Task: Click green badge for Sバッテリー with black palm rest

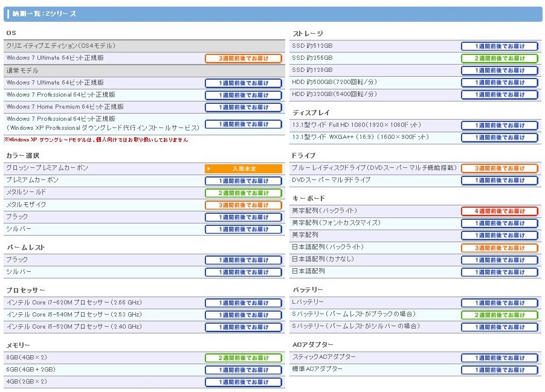Action: click(499, 315)
